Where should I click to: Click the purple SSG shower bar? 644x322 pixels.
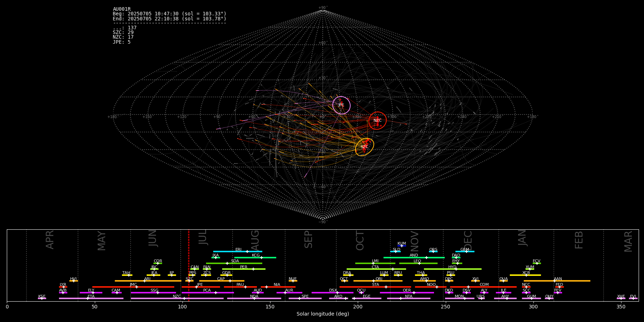pyautogui.click(x=153, y=293)
